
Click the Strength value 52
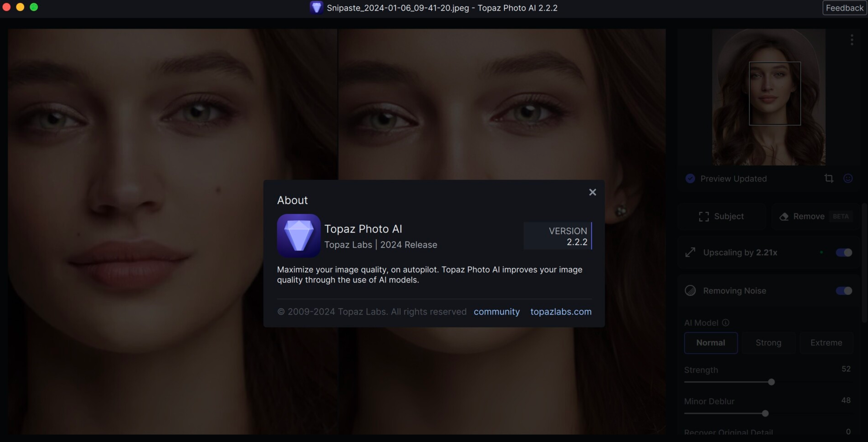click(x=846, y=369)
